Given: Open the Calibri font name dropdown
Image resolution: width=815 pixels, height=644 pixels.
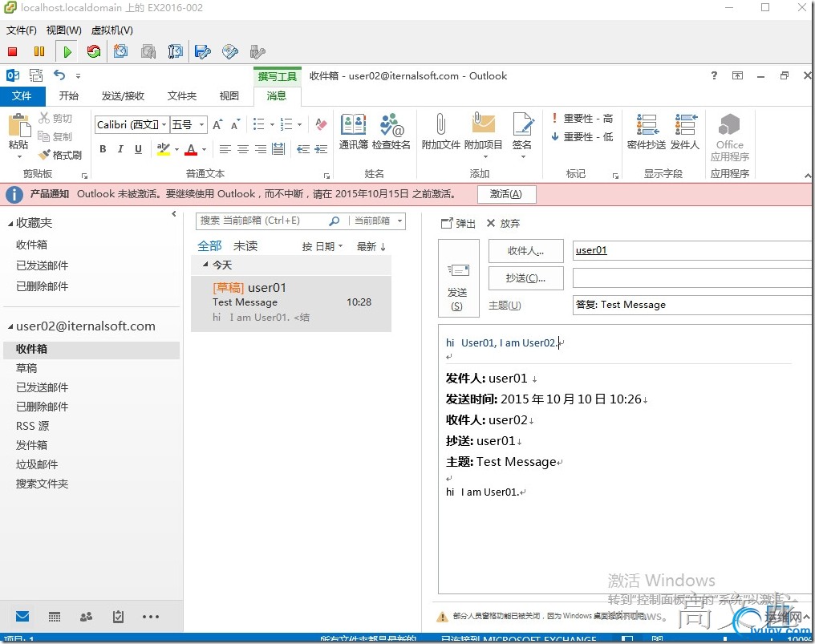Looking at the screenshot, I should pos(164,125).
